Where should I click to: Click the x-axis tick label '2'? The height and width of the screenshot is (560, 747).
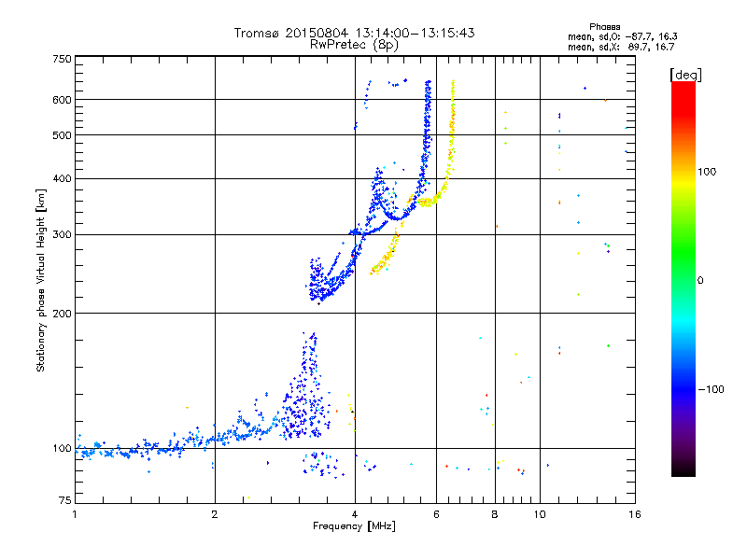(215, 514)
